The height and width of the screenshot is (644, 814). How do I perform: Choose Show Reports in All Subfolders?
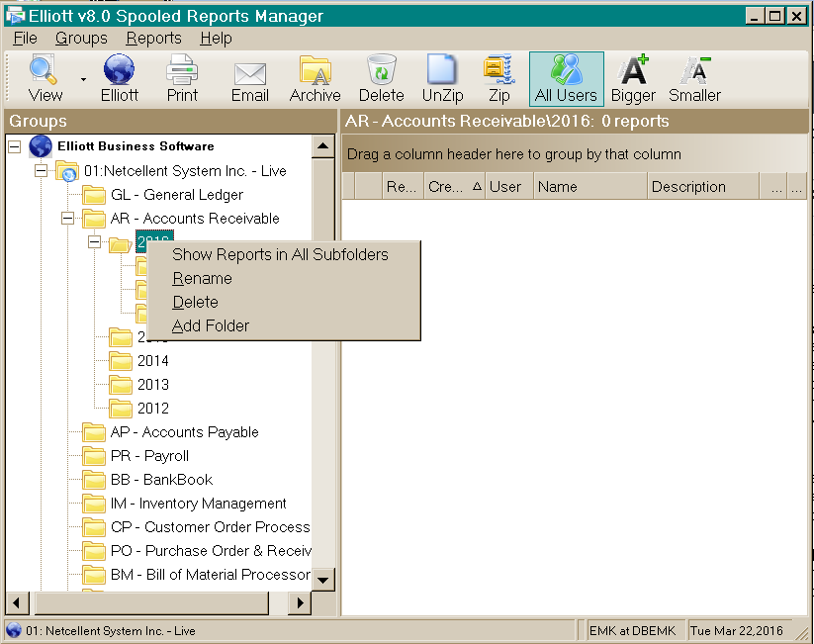pos(284,254)
